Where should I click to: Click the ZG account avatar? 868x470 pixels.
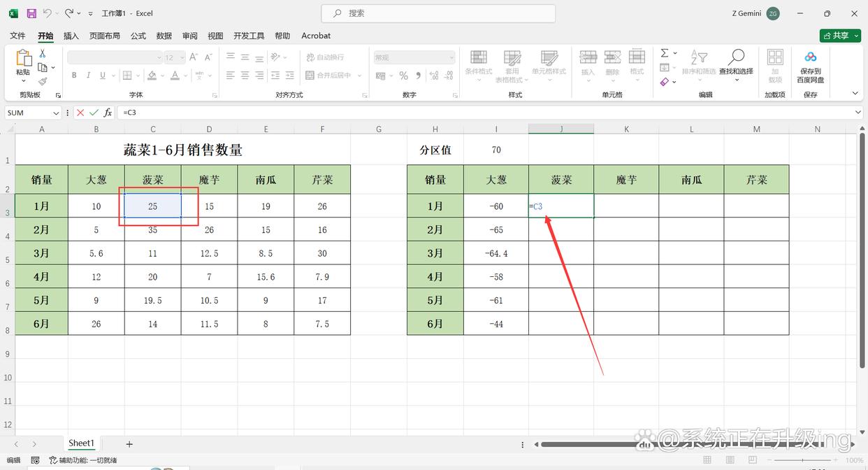[x=773, y=13]
